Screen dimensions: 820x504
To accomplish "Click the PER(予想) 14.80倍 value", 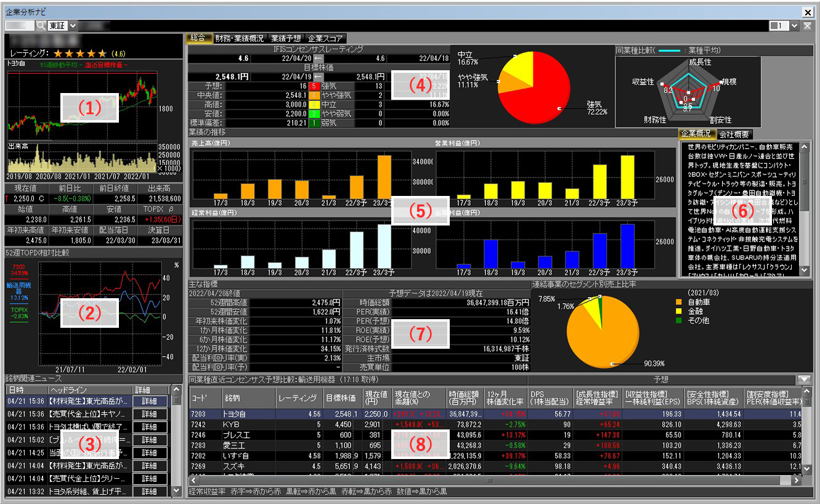I will click(x=462, y=320).
